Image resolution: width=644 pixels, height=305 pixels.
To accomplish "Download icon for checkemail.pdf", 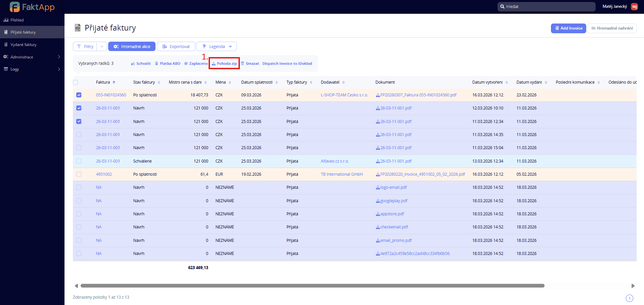I will pyautogui.click(x=378, y=227).
